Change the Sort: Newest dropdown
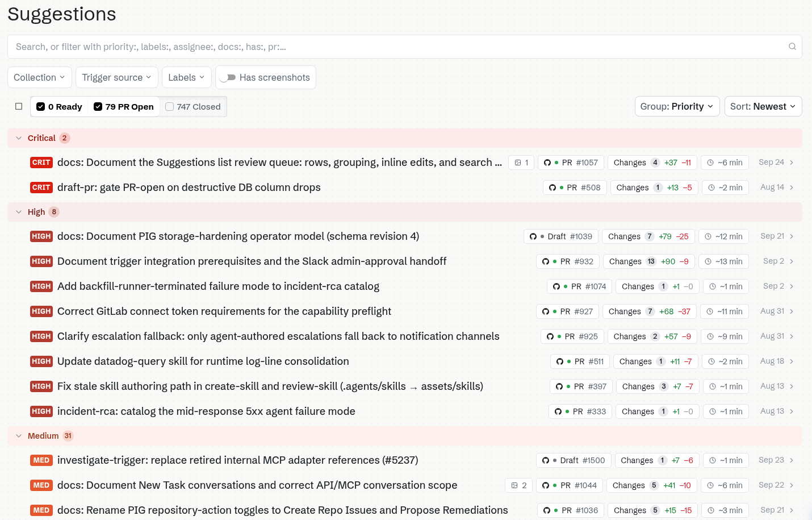 (x=763, y=106)
